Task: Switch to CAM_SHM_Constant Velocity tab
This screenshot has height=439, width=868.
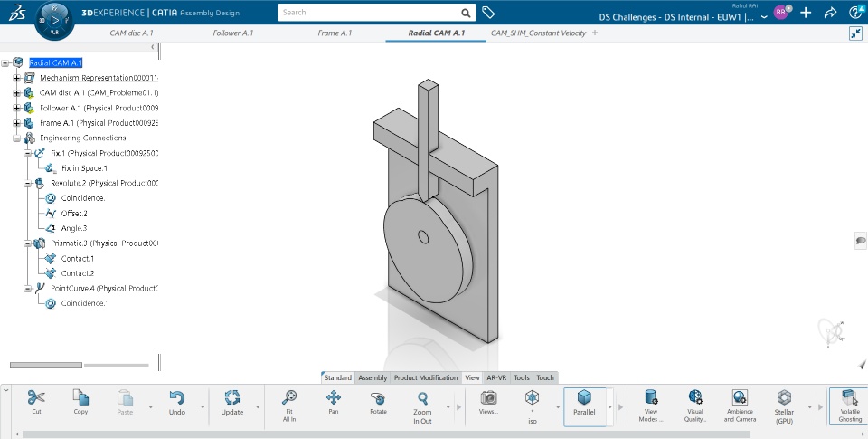Action: point(538,33)
